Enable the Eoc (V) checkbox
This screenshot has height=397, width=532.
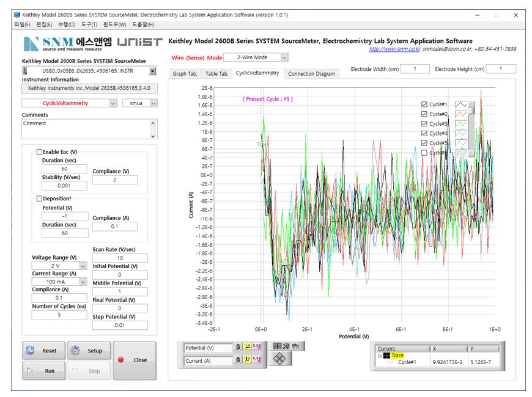click(x=40, y=151)
